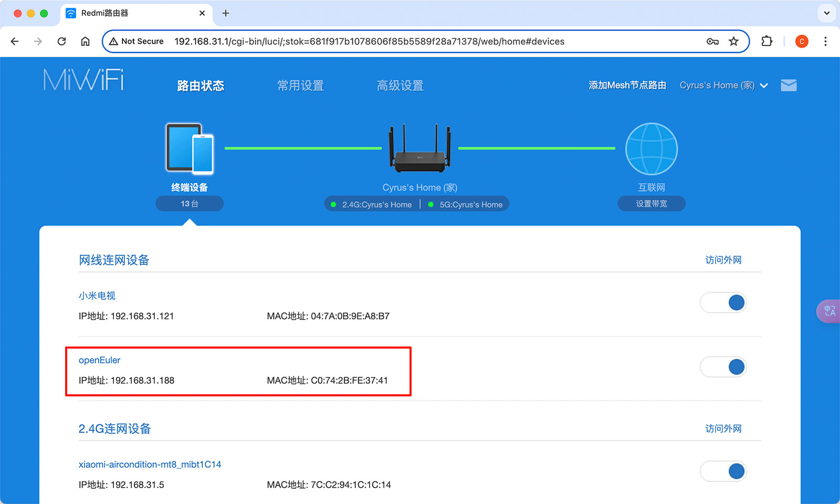The width and height of the screenshot is (840, 504).
Task: Click the Not Secure warning indicator
Action: [x=136, y=41]
